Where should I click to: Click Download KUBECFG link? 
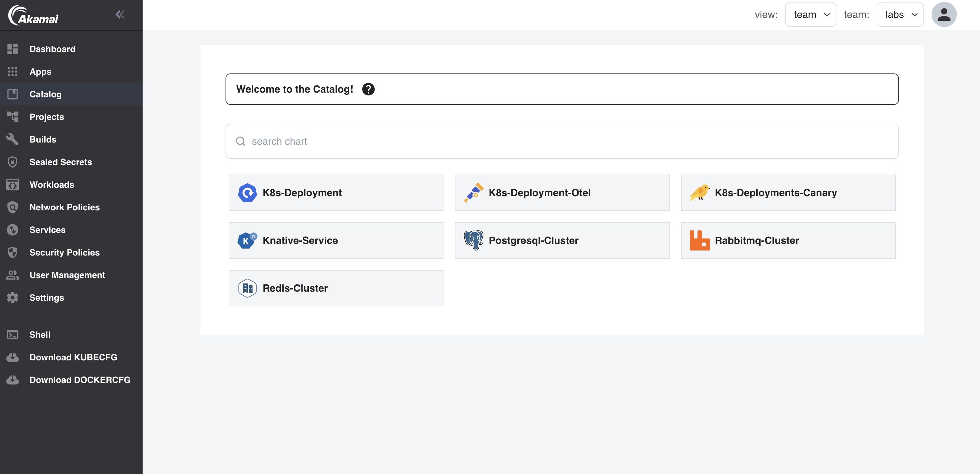click(73, 357)
